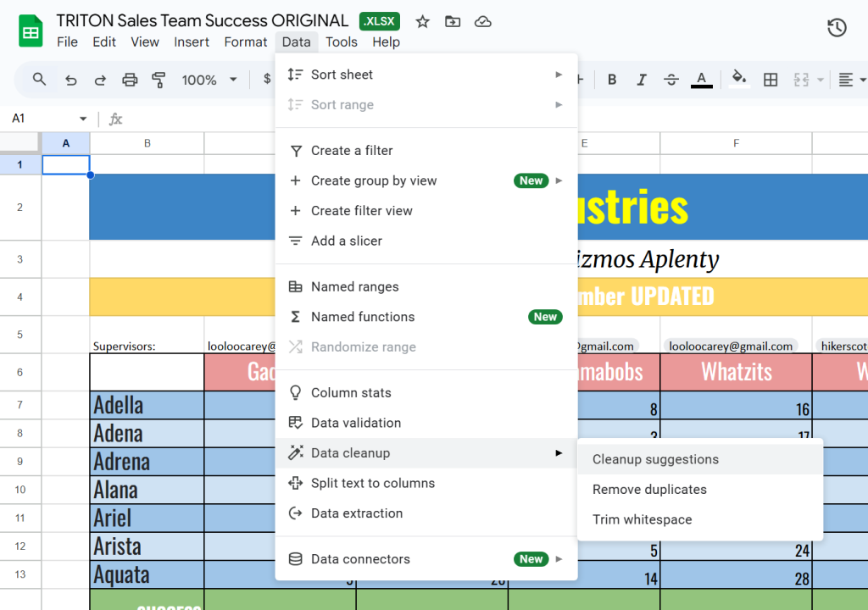Open Column stats
The height and width of the screenshot is (610, 868).
[426, 392]
